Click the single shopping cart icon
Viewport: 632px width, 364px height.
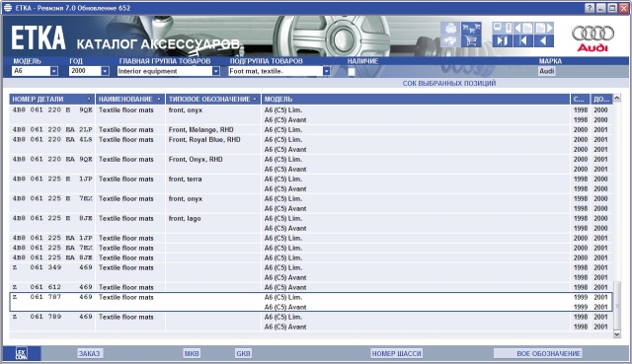[x=471, y=40]
